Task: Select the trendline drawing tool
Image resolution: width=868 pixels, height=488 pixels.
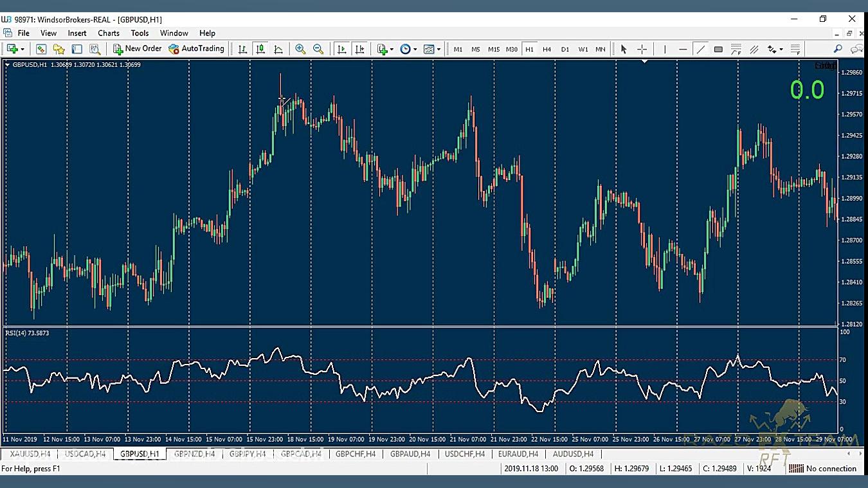Action: [701, 49]
